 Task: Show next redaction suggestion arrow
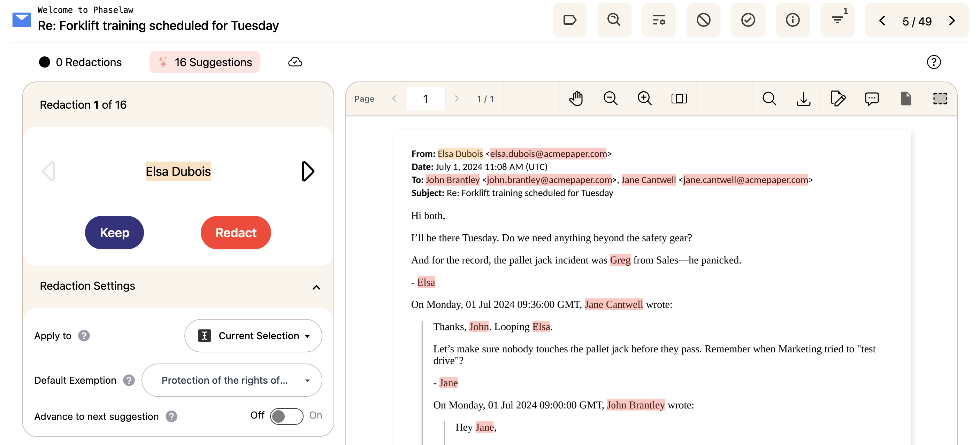click(x=307, y=171)
